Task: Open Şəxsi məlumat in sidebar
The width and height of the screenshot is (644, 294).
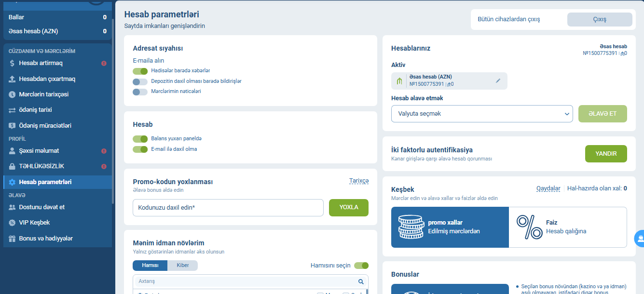Action: click(x=39, y=151)
